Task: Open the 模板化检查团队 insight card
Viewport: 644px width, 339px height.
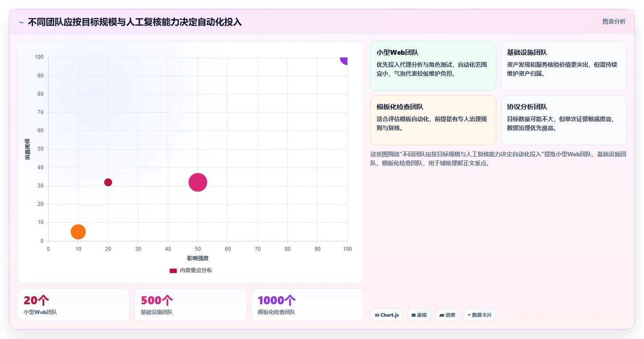Action: 433,120
